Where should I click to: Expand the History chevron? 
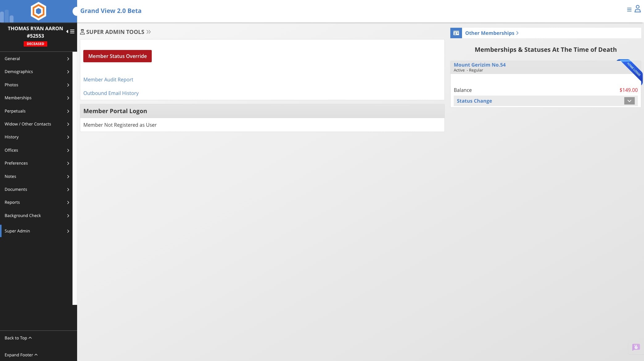pyautogui.click(x=68, y=137)
